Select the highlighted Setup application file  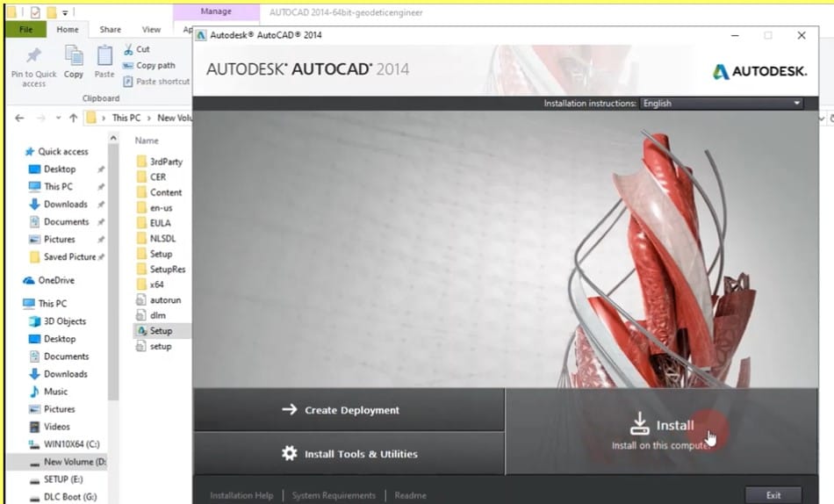coord(161,331)
